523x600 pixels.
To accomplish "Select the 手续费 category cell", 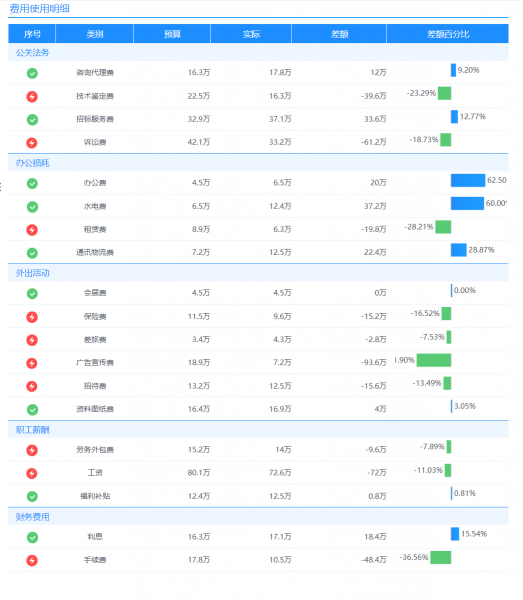I will [x=95, y=560].
